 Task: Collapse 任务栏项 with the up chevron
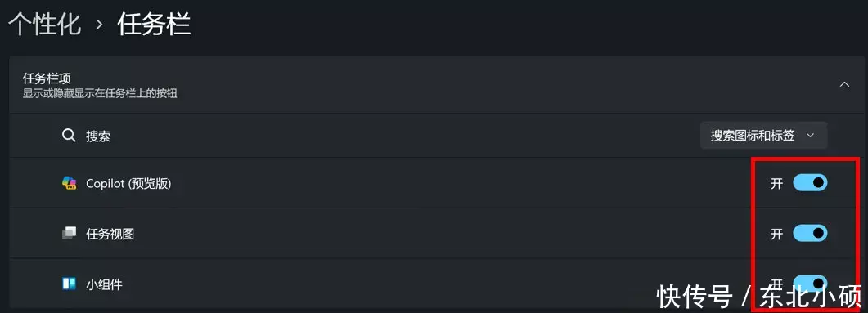[x=844, y=85]
